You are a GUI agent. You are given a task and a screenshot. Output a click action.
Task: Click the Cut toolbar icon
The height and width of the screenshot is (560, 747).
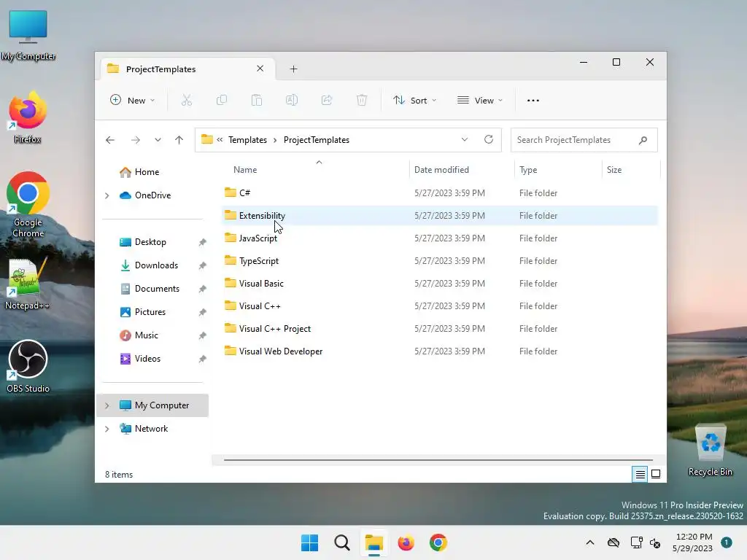pyautogui.click(x=187, y=101)
